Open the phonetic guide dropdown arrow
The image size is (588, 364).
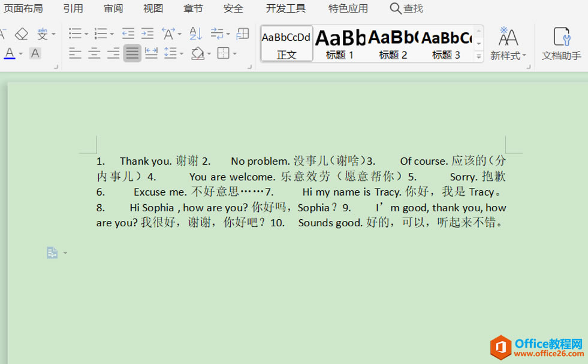[x=53, y=34]
